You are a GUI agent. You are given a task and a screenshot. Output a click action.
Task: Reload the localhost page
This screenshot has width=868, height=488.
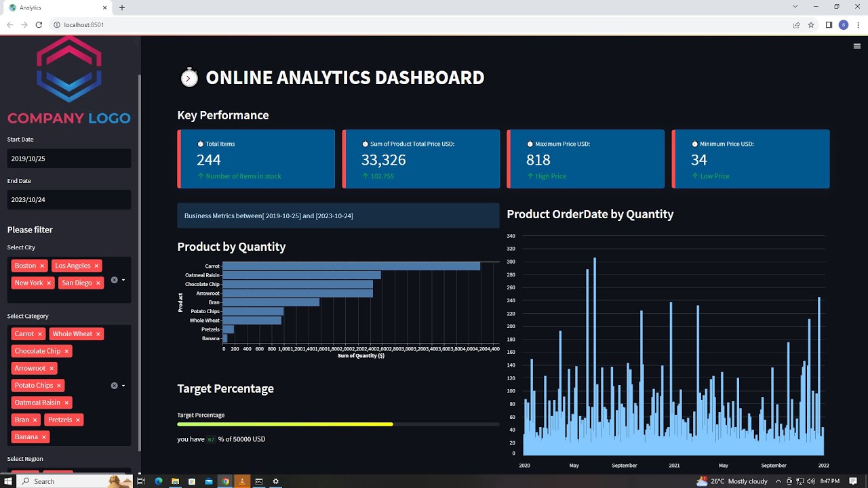[39, 25]
